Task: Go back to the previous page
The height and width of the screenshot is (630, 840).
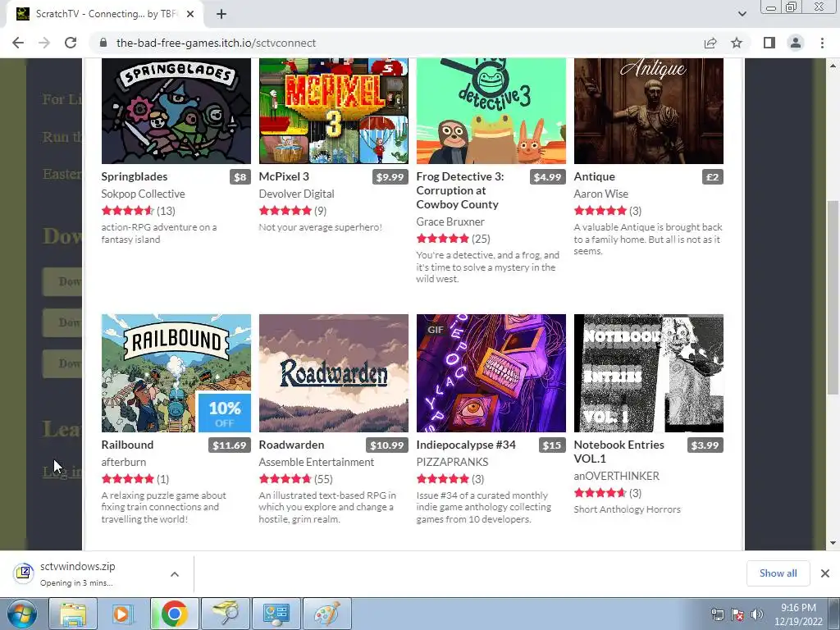Action: pos(18,43)
